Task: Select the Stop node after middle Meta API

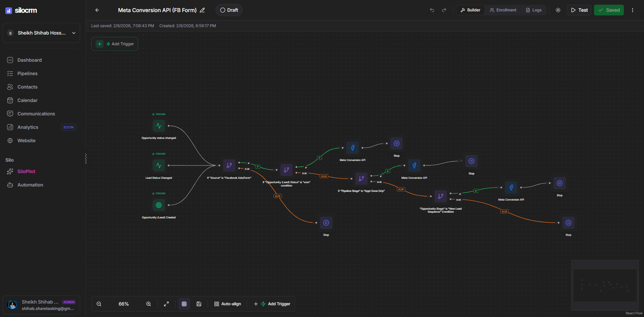Action: point(471,161)
